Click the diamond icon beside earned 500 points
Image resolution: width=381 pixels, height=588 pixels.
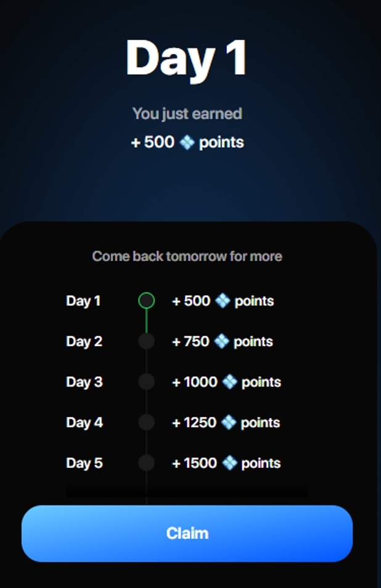tap(187, 142)
